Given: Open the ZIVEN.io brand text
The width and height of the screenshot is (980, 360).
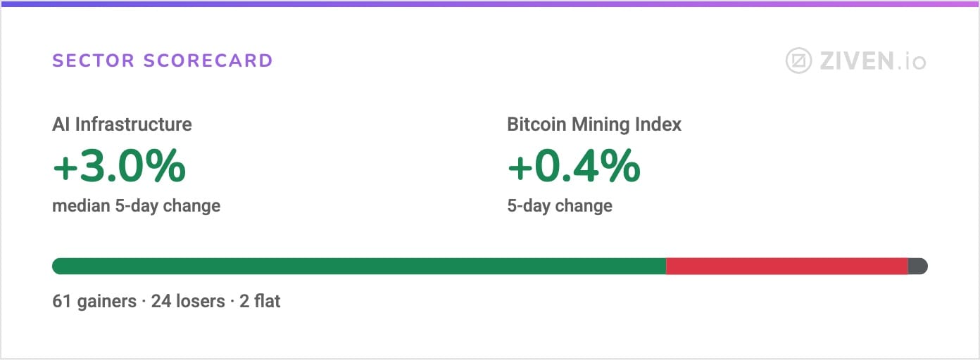Looking at the screenshot, I should click(x=873, y=62).
